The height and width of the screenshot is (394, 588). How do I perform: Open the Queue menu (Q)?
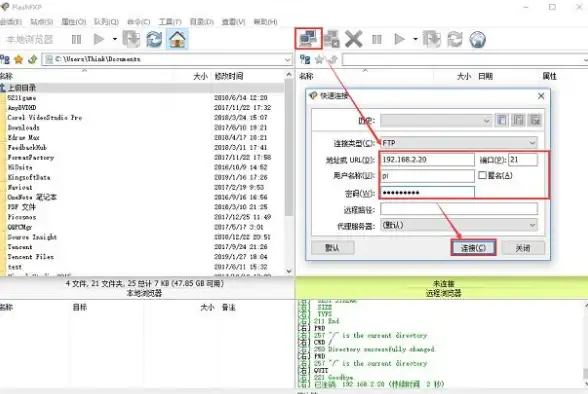(106, 22)
